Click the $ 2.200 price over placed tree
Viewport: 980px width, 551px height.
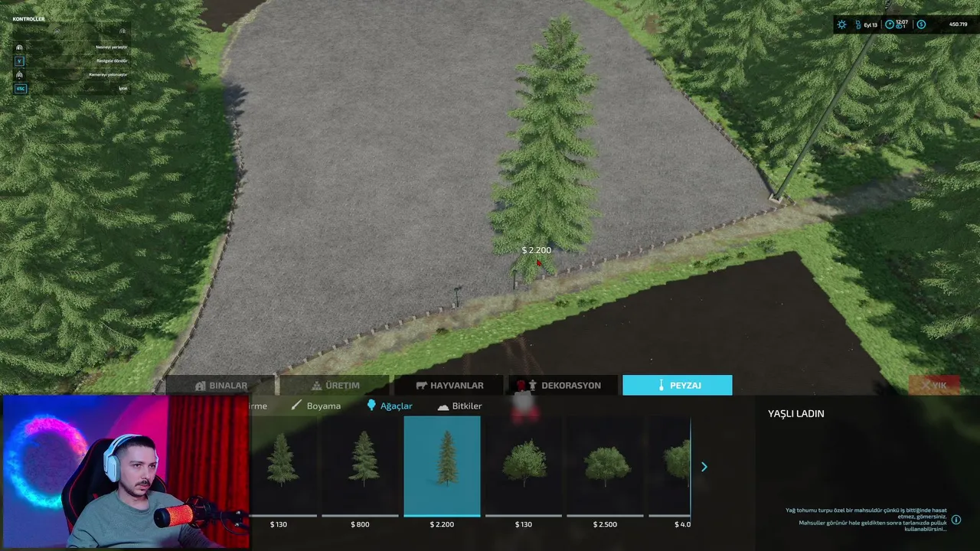tap(536, 250)
